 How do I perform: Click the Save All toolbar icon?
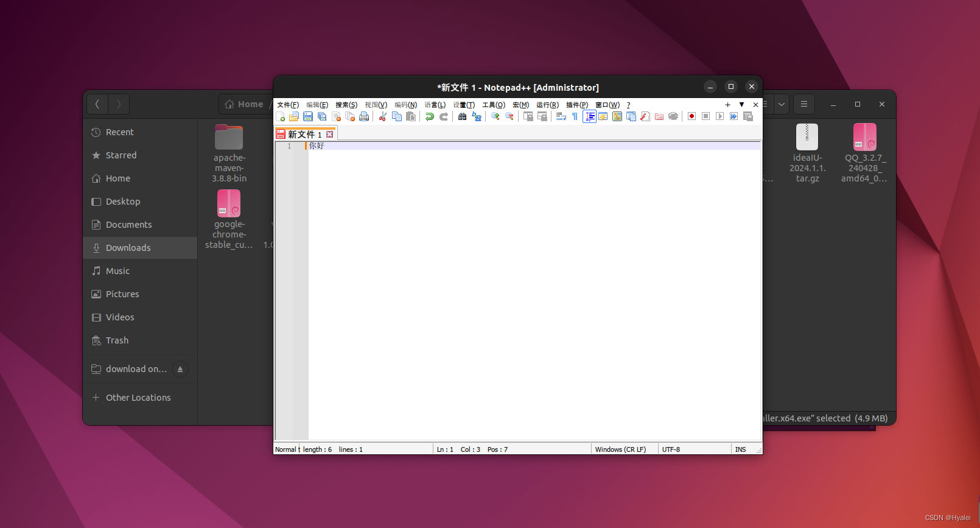tap(322, 116)
